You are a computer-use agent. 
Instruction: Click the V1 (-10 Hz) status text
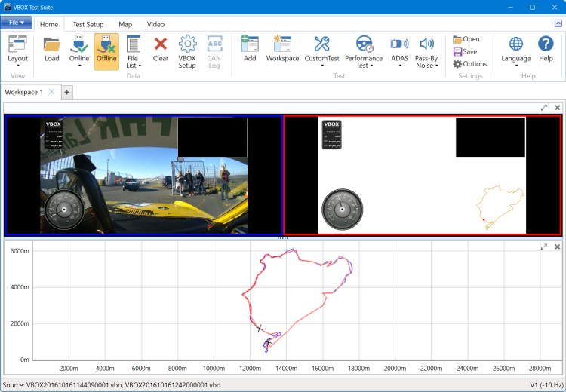[x=547, y=384]
